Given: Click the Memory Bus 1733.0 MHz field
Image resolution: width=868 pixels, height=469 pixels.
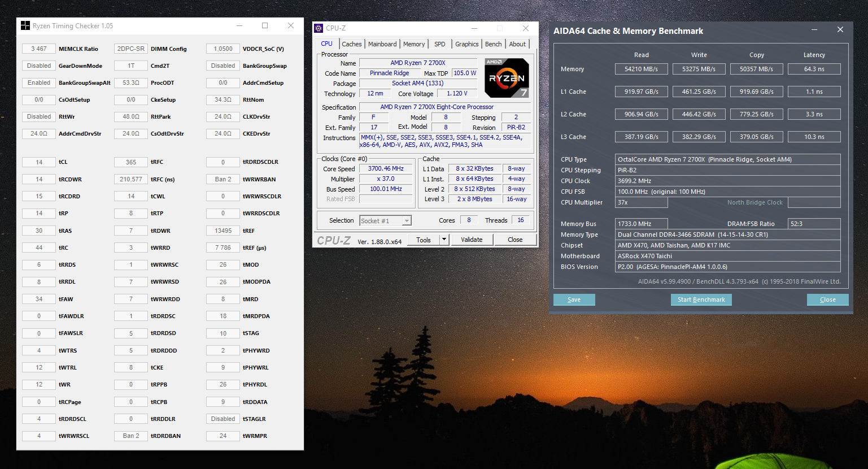Looking at the screenshot, I should 642,224.
